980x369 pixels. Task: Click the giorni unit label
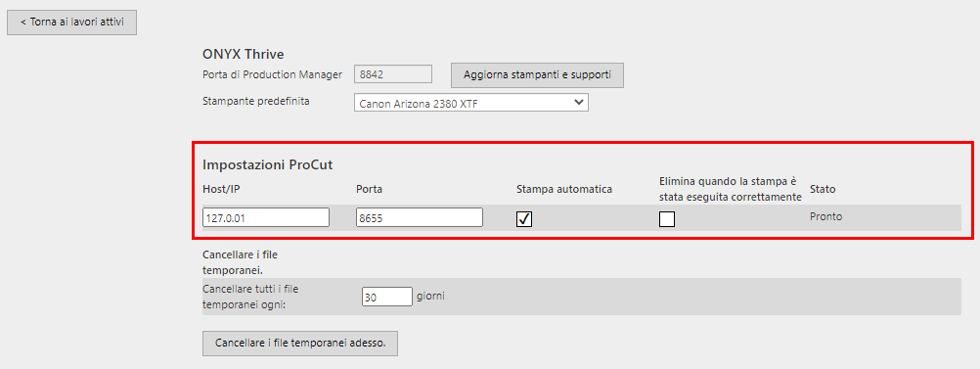(x=430, y=296)
